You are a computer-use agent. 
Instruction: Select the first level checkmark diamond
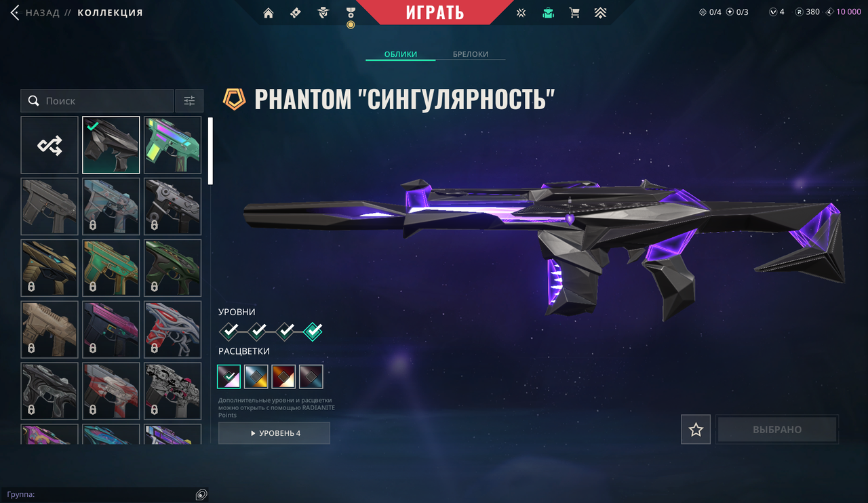pos(229,331)
